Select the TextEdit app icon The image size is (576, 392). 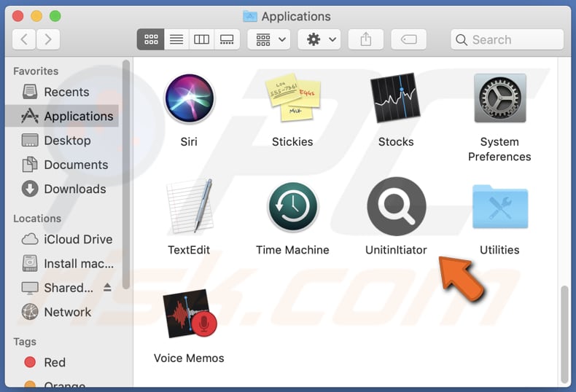coord(190,206)
